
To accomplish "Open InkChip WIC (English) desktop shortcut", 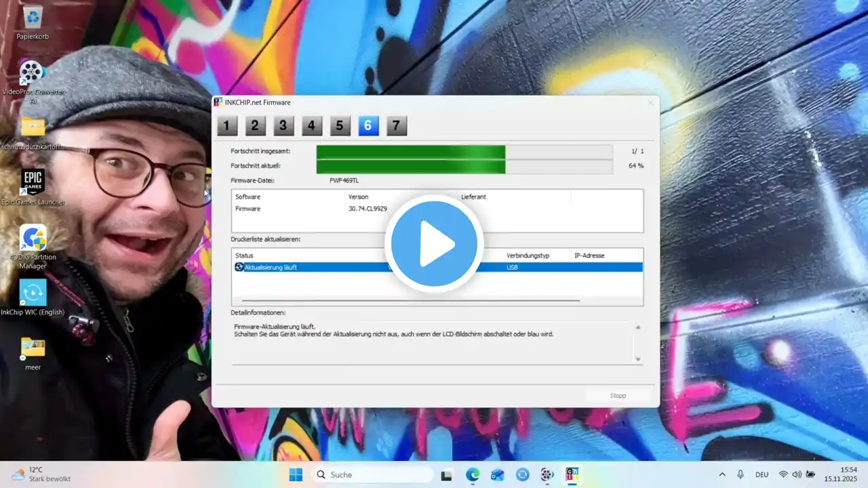I will [33, 293].
